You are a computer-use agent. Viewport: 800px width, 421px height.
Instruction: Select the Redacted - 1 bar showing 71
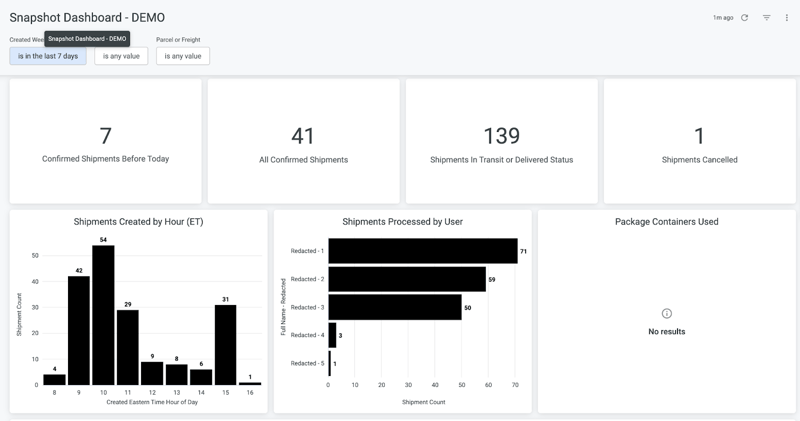[x=422, y=251]
